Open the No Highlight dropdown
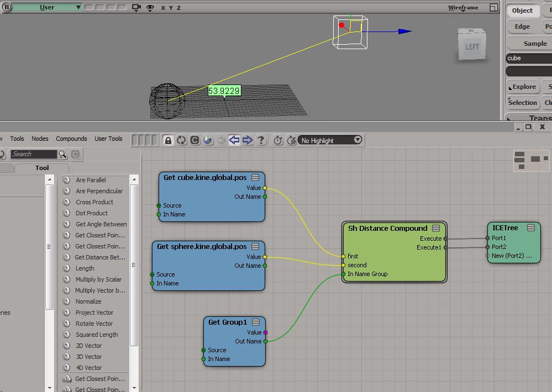The image size is (552, 392). point(330,140)
